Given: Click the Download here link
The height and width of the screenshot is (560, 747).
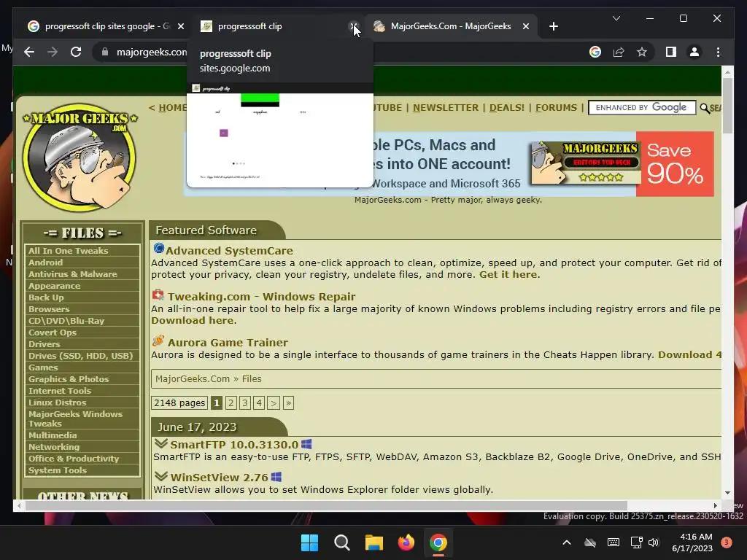Looking at the screenshot, I should click(x=193, y=321).
